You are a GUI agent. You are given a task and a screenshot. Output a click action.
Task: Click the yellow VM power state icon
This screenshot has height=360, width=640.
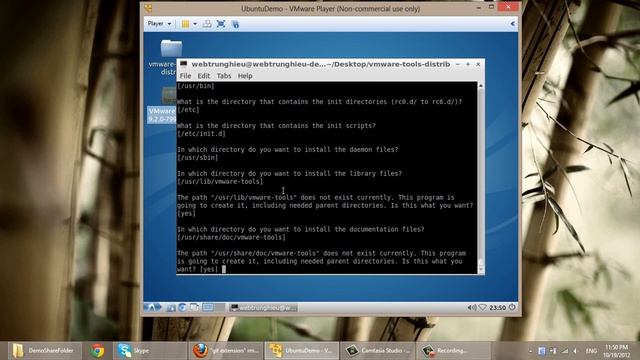tap(185, 24)
